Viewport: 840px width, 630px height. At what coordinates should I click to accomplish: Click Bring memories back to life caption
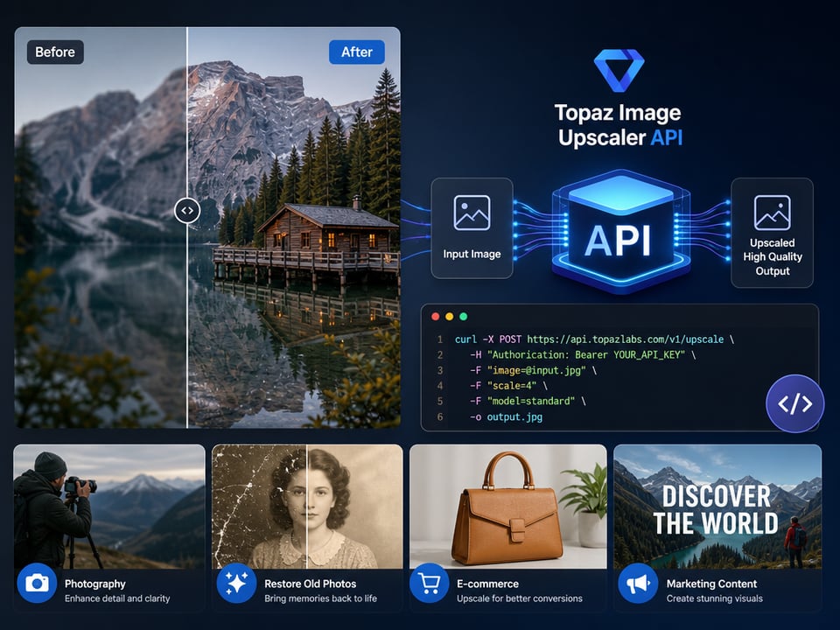[x=320, y=598]
